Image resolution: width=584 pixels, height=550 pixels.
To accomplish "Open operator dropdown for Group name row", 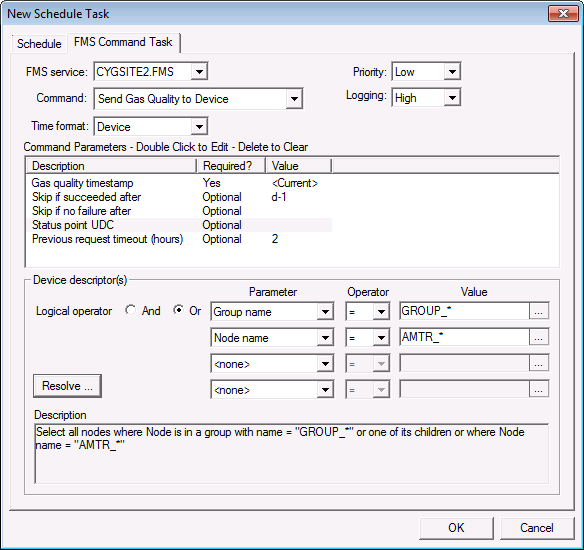I will click(381, 312).
